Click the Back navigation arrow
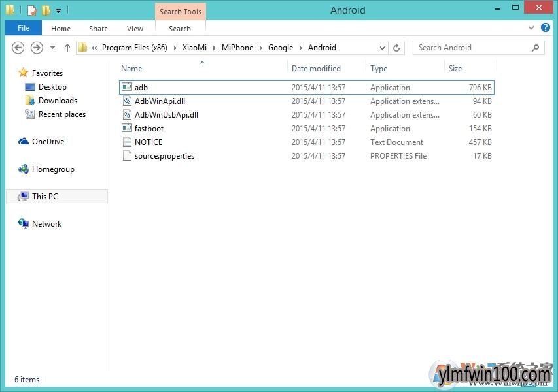This screenshot has width=558, height=392. pyautogui.click(x=18, y=48)
